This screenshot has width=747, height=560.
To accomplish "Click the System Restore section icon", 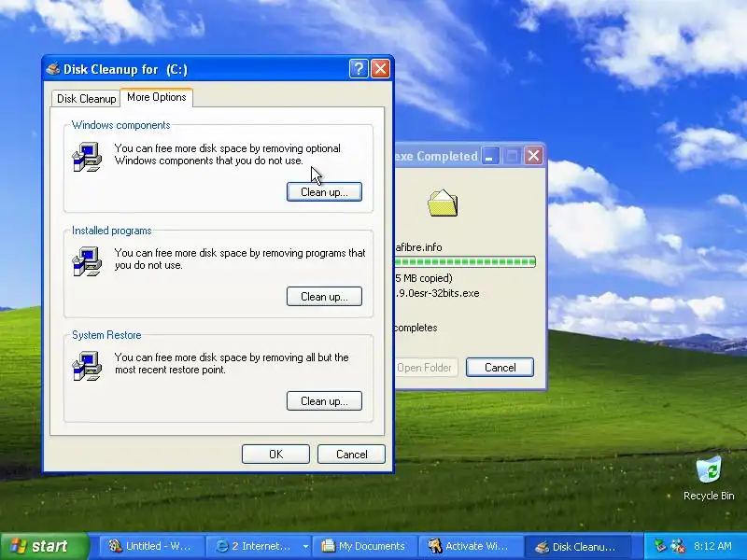I will pyautogui.click(x=87, y=366).
